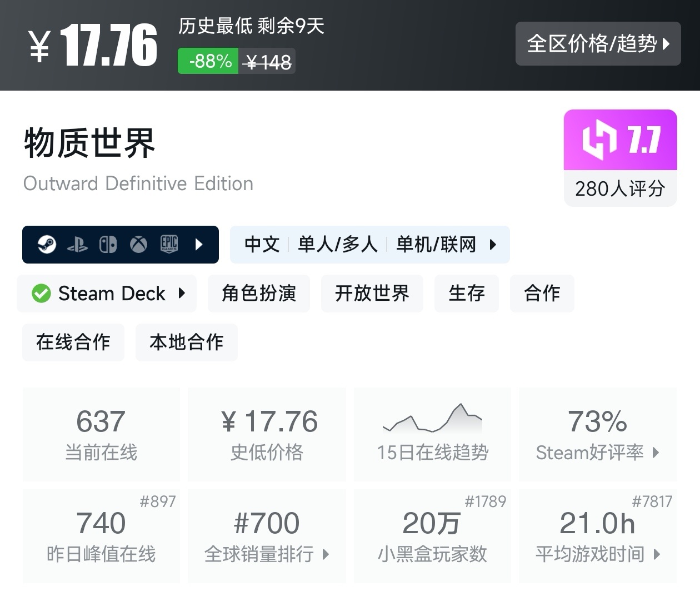
Task: Select the 开放世界 tag
Action: tap(372, 294)
